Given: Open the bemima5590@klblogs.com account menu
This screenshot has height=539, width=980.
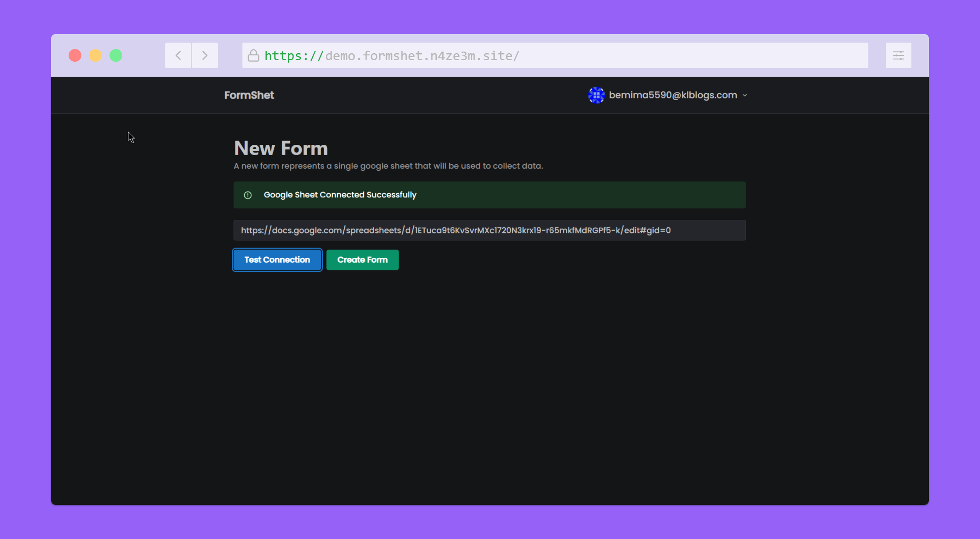Looking at the screenshot, I should click(x=673, y=95).
